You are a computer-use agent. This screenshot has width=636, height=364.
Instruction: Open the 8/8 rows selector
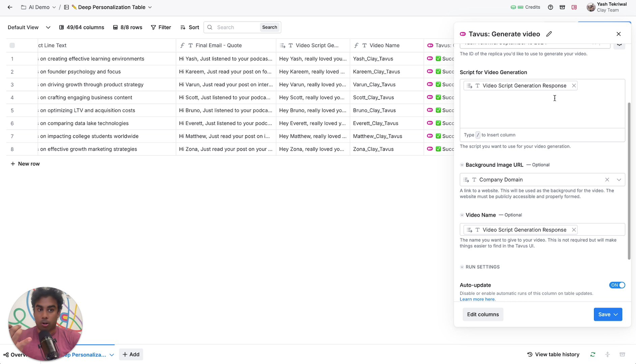pos(127,27)
